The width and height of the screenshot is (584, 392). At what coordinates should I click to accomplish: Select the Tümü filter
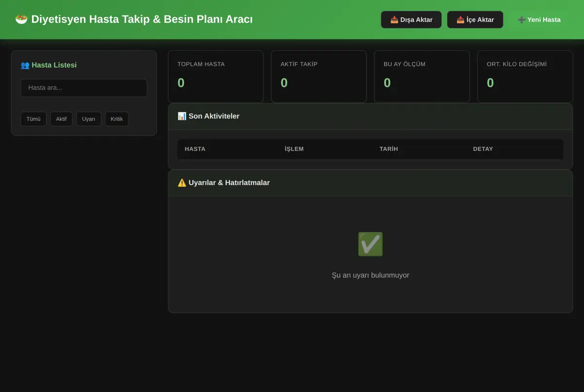point(34,119)
